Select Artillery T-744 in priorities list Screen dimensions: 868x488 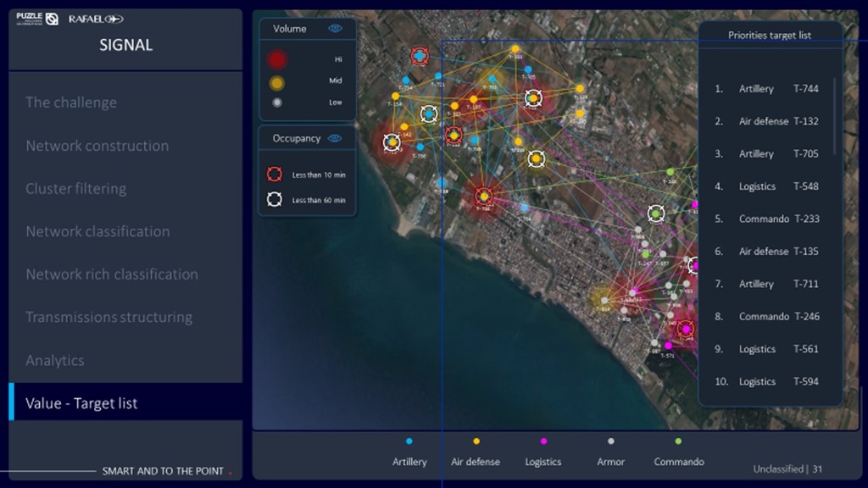tap(767, 89)
